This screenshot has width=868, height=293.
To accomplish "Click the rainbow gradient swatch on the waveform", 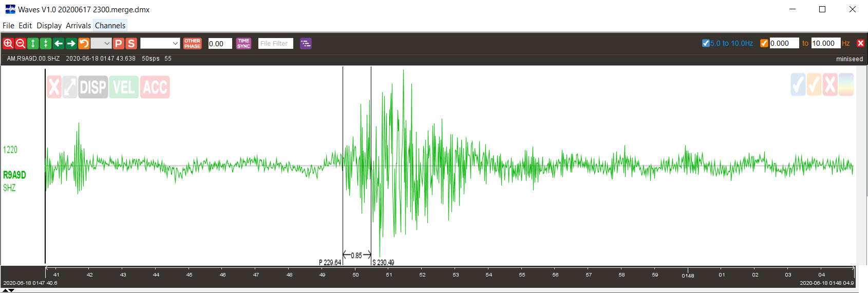I will 846,85.
